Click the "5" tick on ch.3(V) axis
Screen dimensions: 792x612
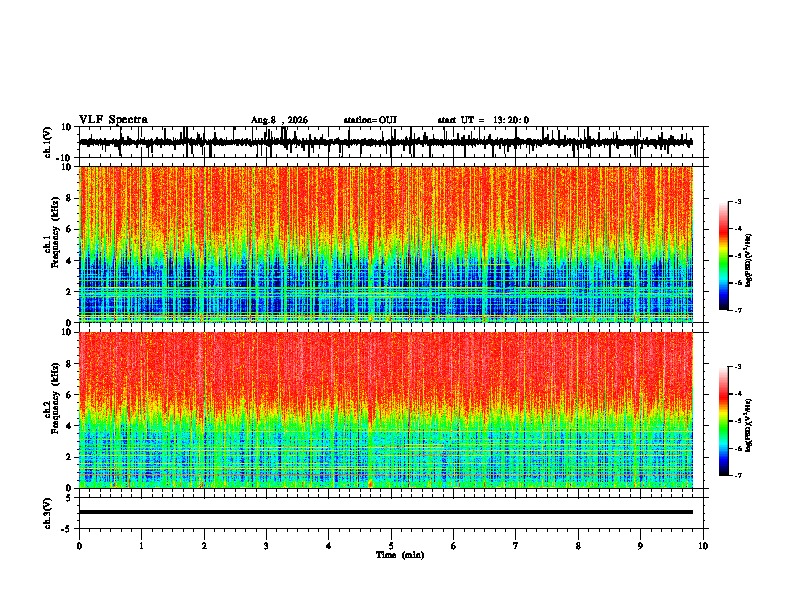[69, 498]
